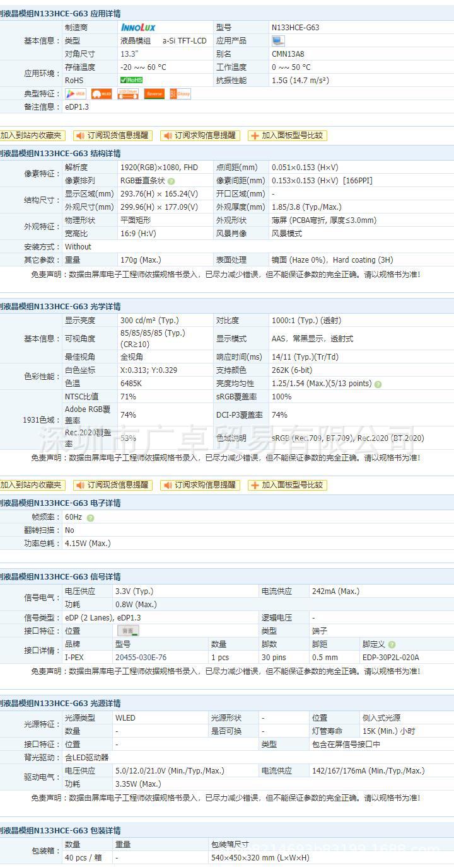Click the 242mA (Max.) current supply value

point(335,591)
